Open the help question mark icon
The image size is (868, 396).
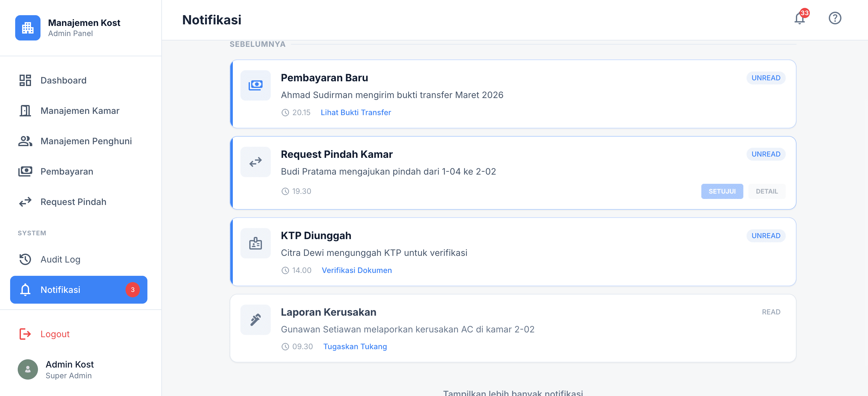pos(835,18)
